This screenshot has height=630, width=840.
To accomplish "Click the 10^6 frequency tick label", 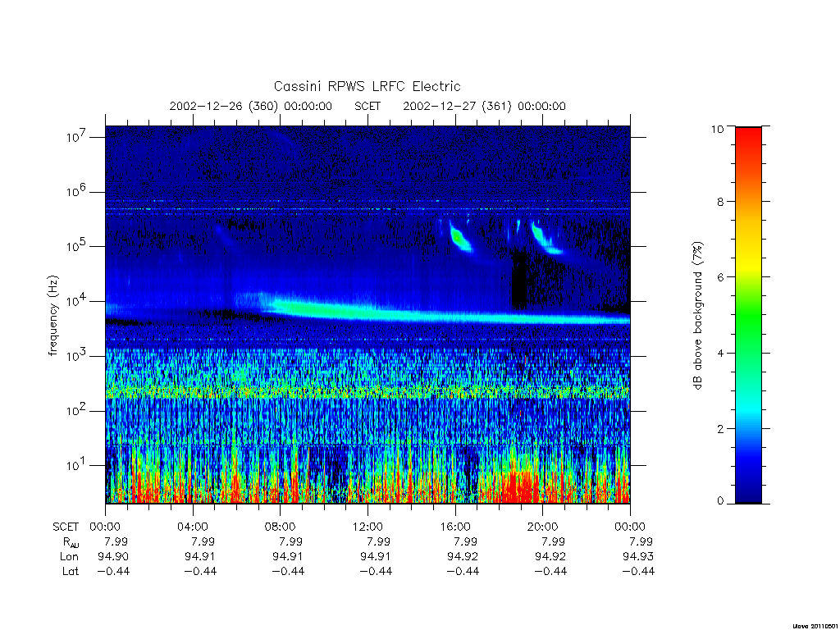I will pos(76,191).
